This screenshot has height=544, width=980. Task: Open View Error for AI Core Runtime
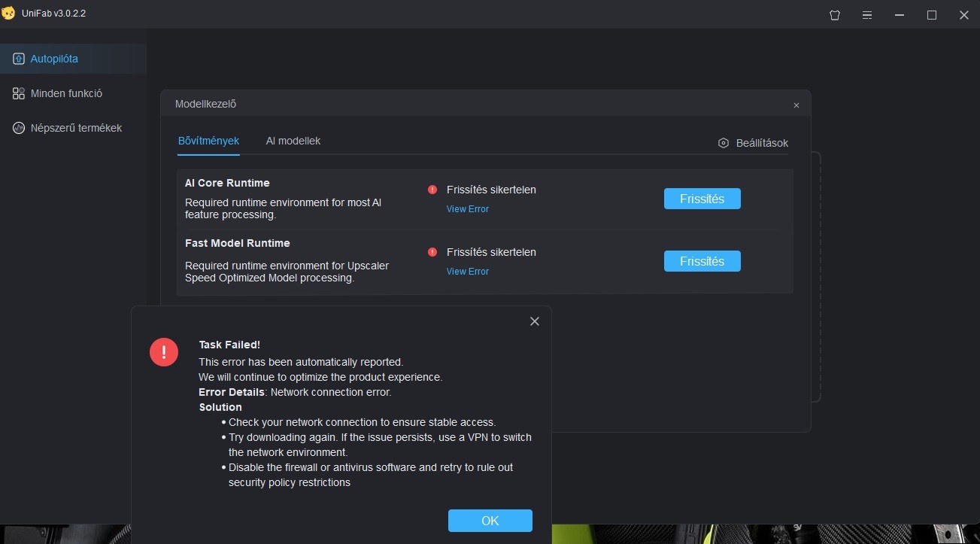[x=468, y=209]
